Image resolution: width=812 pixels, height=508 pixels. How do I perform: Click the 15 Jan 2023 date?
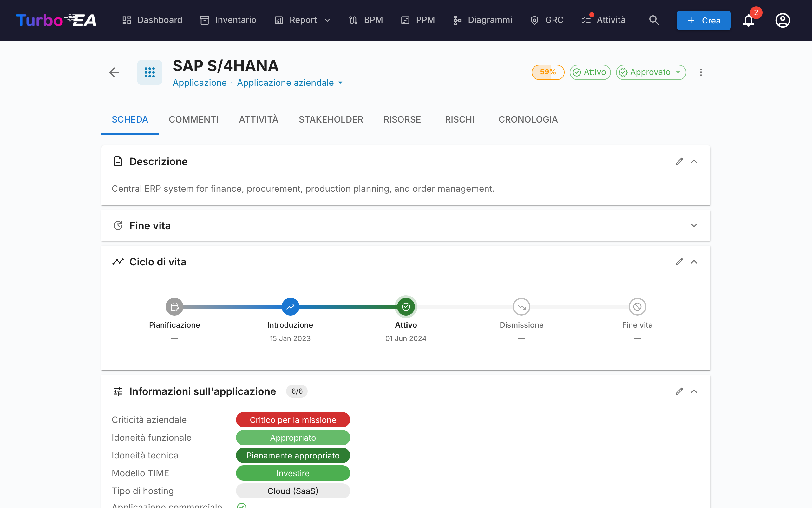point(290,339)
